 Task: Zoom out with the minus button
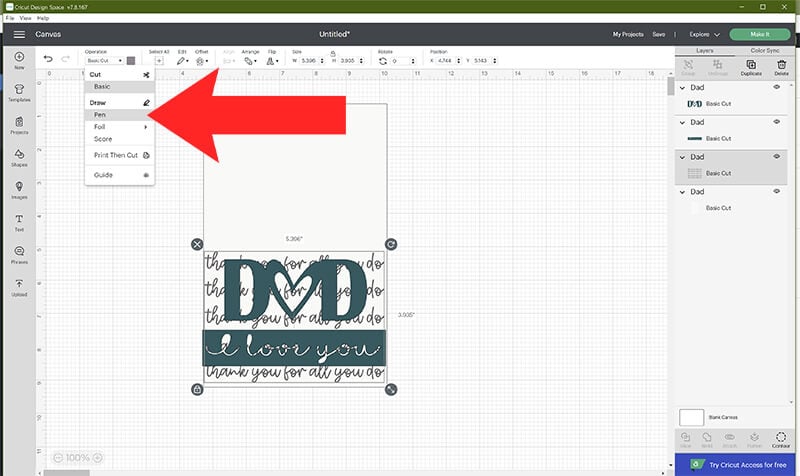pyautogui.click(x=58, y=458)
